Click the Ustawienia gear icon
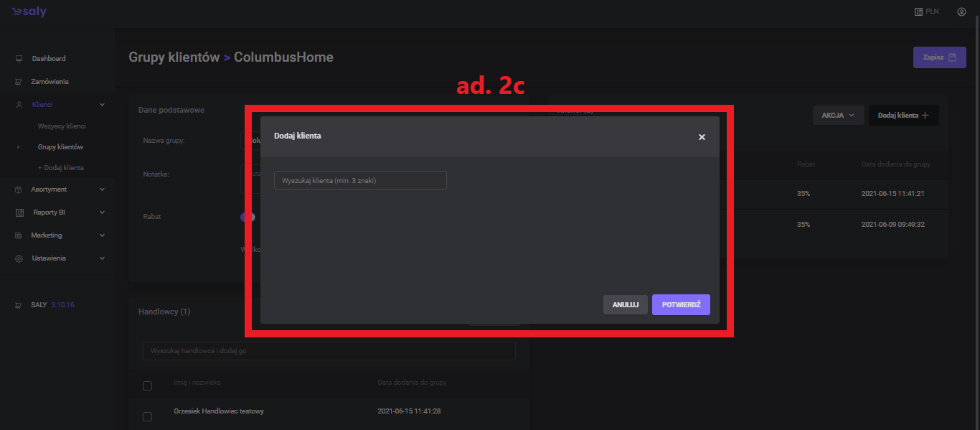The height and width of the screenshot is (430, 980). (x=19, y=258)
